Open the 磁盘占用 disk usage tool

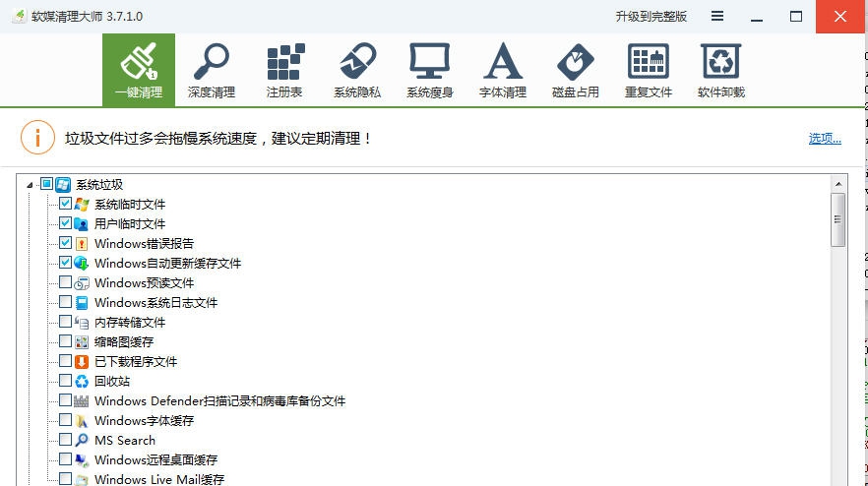pos(576,70)
